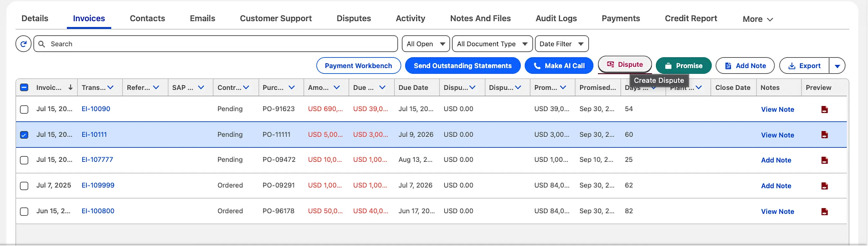This screenshot has width=868, height=246.
Task: Click the refresh icon beside search
Action: (x=23, y=44)
